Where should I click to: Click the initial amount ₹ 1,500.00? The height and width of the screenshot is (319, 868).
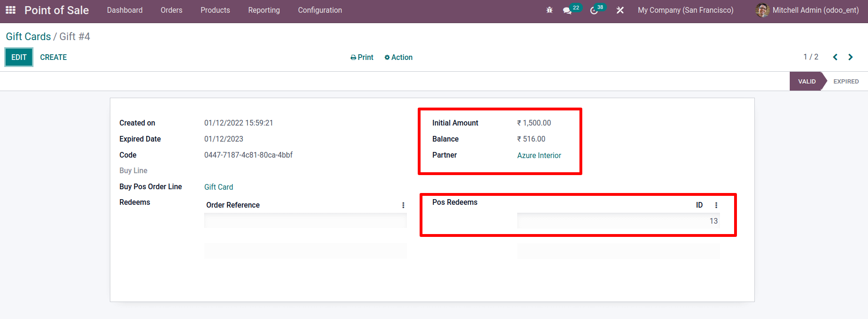pyautogui.click(x=534, y=123)
